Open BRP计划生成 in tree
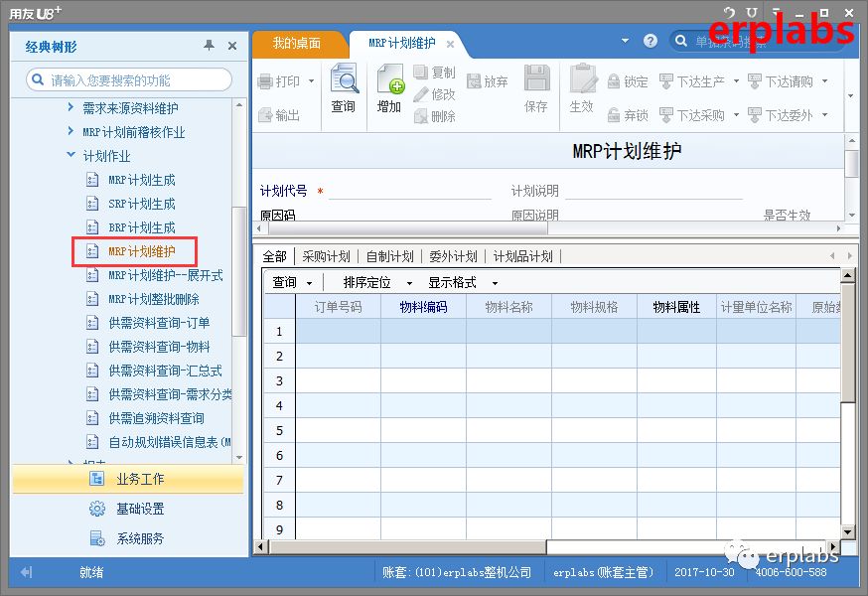 click(x=142, y=227)
